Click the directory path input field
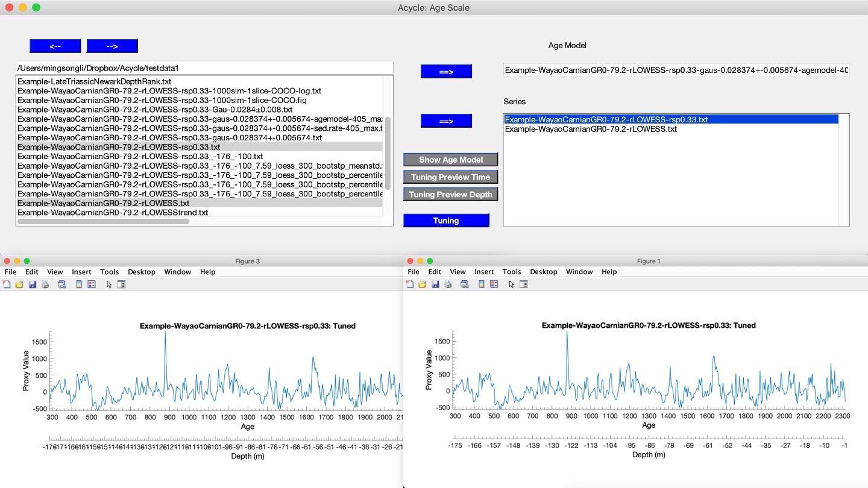The image size is (868, 488). pos(204,68)
